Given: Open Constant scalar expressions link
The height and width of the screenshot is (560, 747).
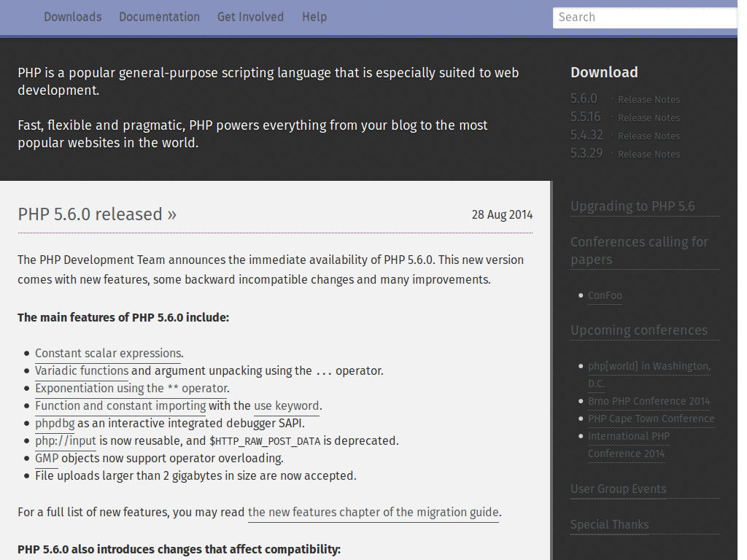Looking at the screenshot, I should (108, 354).
